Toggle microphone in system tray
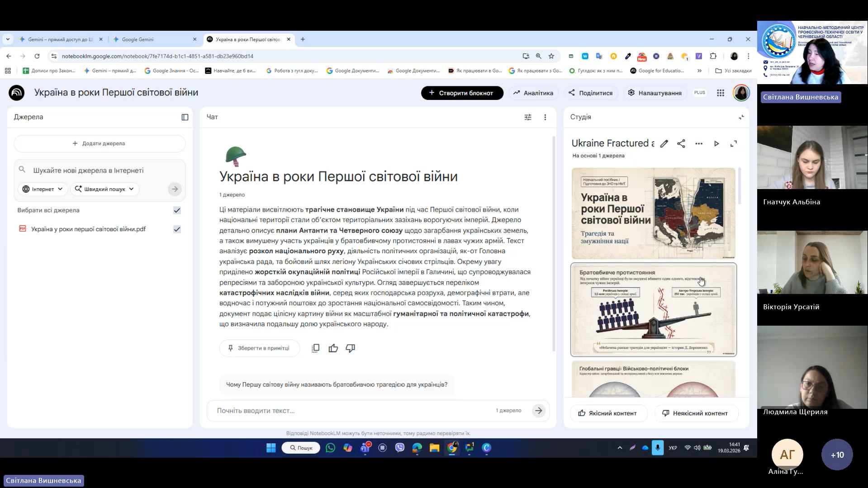This screenshot has width=868, height=488. 657,448
